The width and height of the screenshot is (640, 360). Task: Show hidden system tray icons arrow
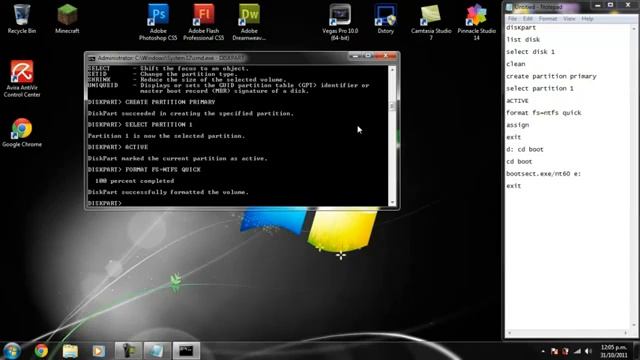click(543, 351)
